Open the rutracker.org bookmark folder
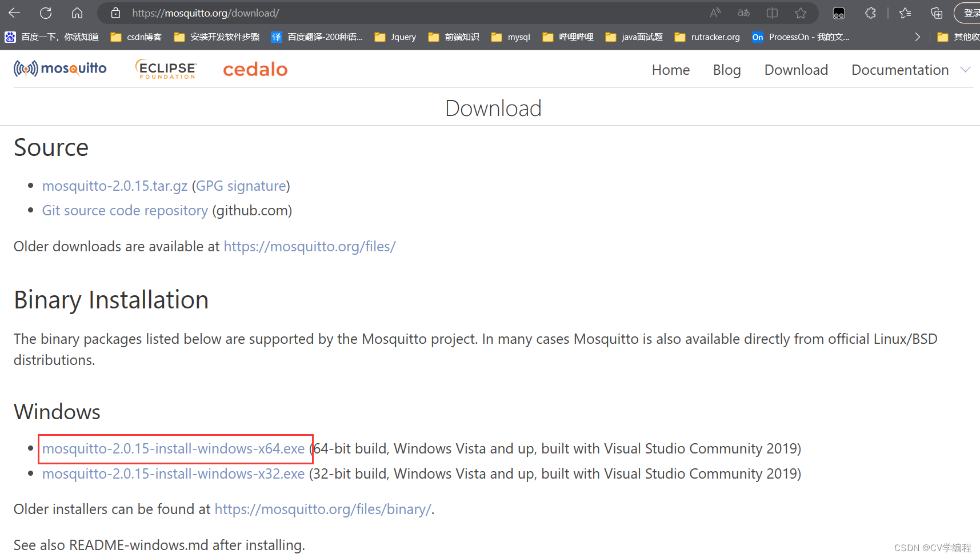This screenshot has height=558, width=980. pyautogui.click(x=707, y=37)
